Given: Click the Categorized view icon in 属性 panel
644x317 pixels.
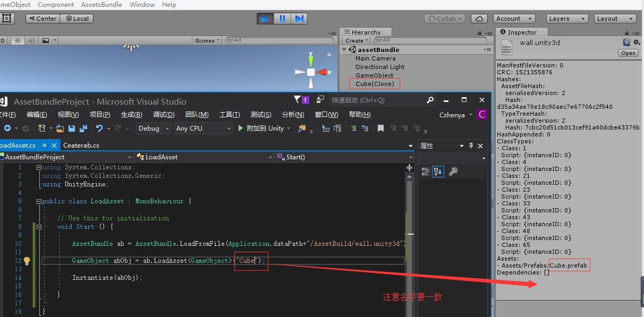Looking at the screenshot, I should [425, 172].
